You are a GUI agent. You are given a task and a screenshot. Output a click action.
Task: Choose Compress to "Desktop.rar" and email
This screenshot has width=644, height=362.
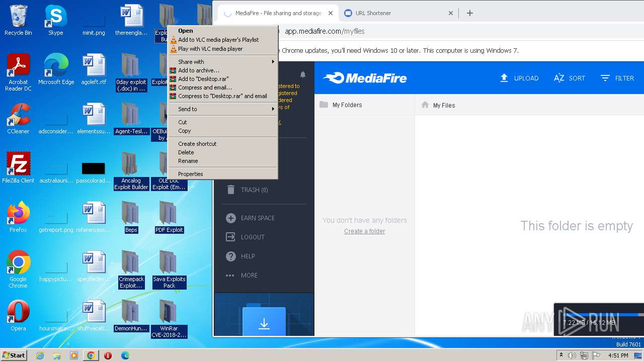tap(222, 96)
